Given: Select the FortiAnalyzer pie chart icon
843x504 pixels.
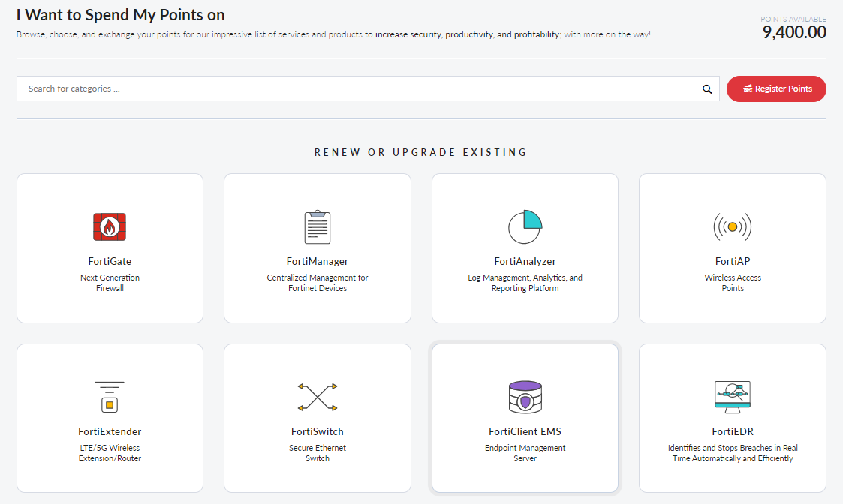Looking at the screenshot, I should click(525, 226).
